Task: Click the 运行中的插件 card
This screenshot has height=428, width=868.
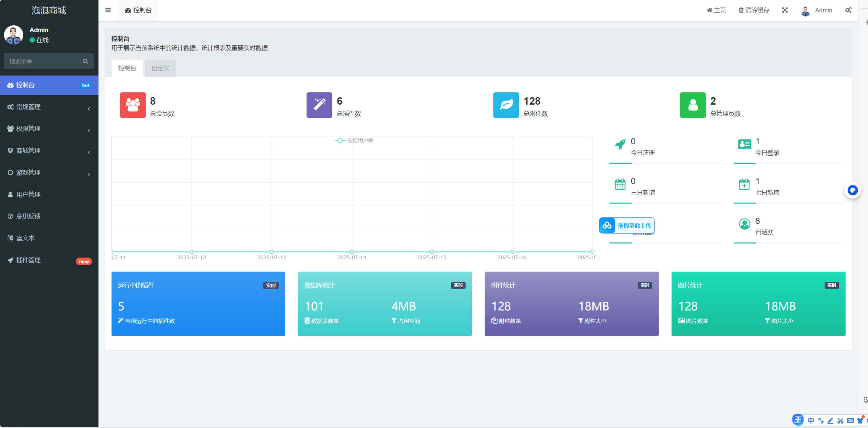Action: point(198,304)
